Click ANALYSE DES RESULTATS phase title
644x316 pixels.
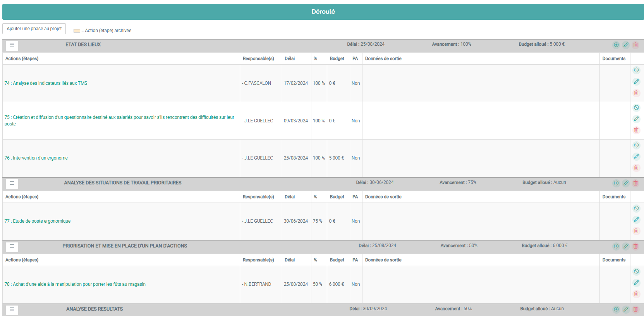pyautogui.click(x=94, y=309)
